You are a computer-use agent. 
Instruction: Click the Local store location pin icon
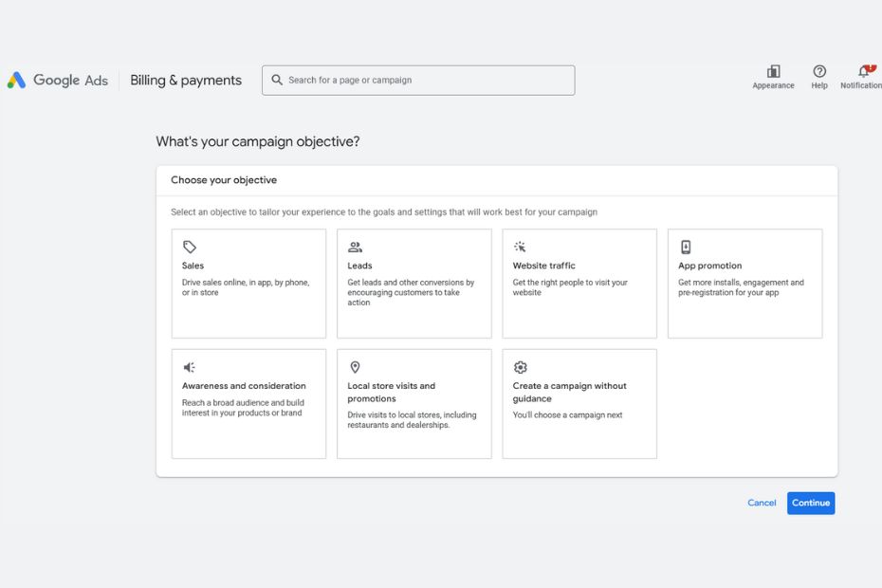(x=355, y=368)
